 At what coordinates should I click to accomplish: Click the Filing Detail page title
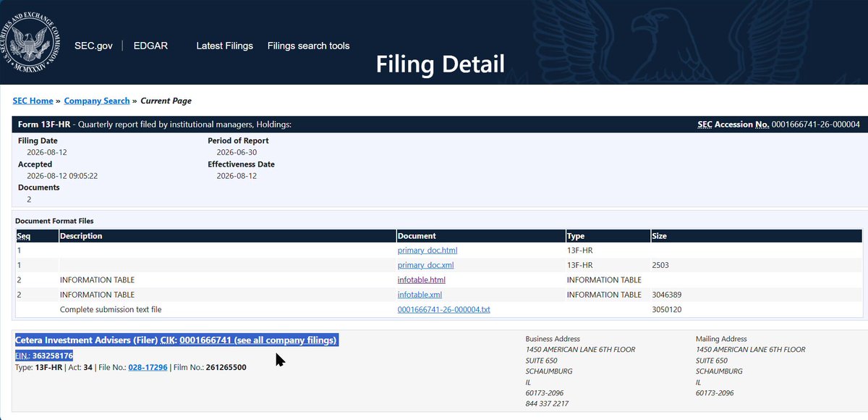(440, 64)
